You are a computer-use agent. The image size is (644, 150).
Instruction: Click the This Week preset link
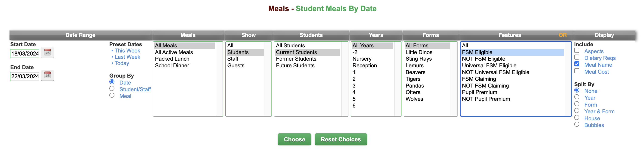click(x=127, y=51)
